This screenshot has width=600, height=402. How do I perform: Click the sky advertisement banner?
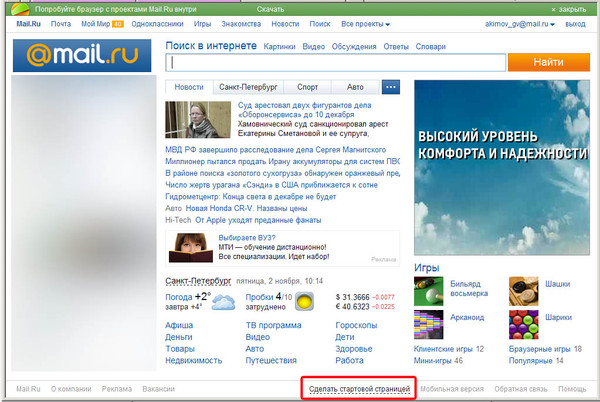point(502,168)
